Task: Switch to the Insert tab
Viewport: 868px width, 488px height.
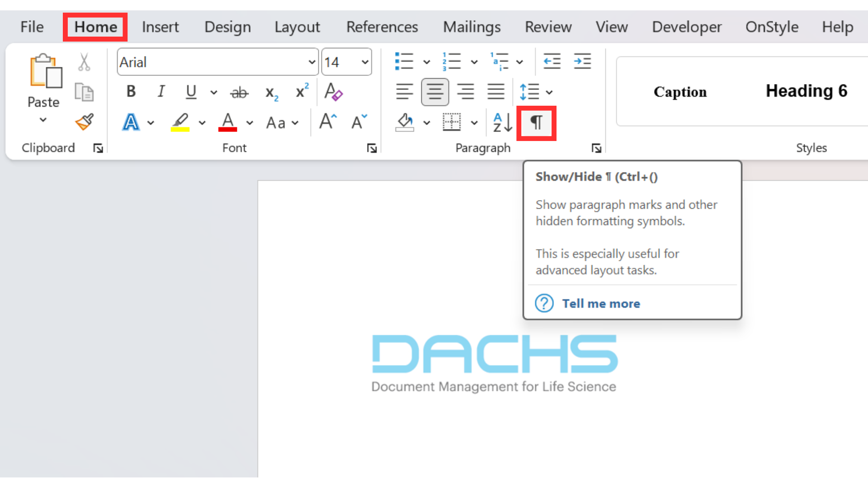Action: coord(160,27)
